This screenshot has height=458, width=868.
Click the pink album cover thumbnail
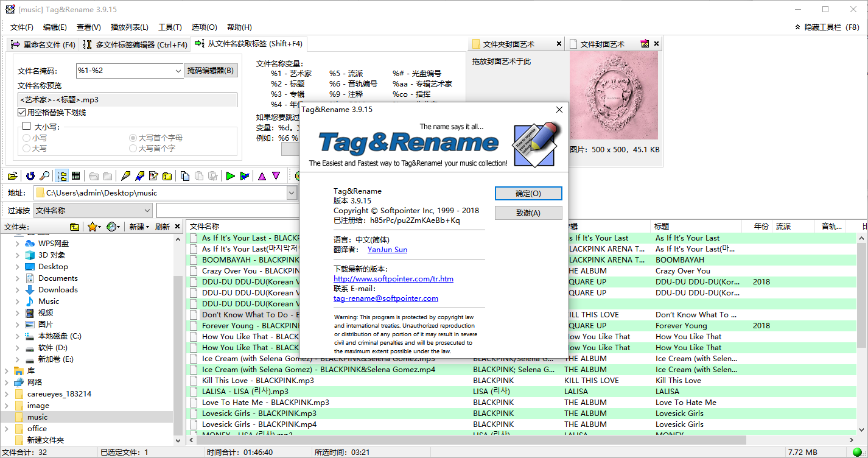614,96
